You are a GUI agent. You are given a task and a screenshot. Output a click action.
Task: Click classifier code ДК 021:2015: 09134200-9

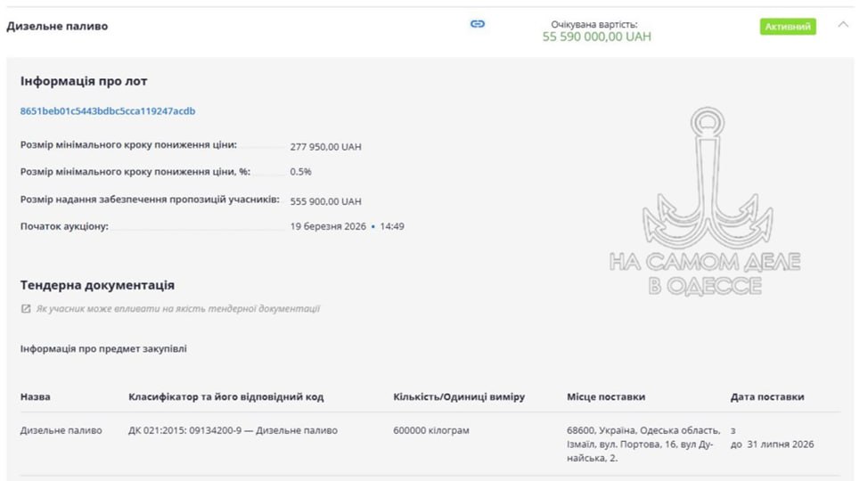233,431
